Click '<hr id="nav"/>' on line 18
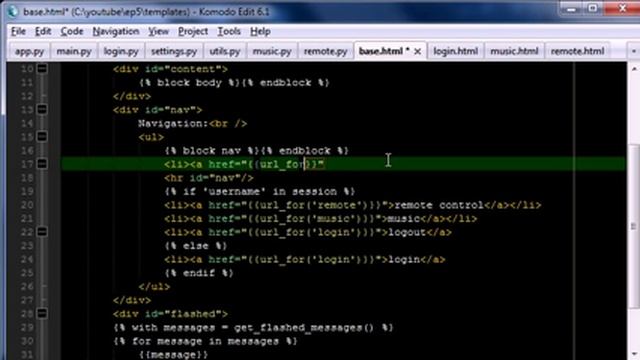The width and height of the screenshot is (640, 360). [x=209, y=178]
